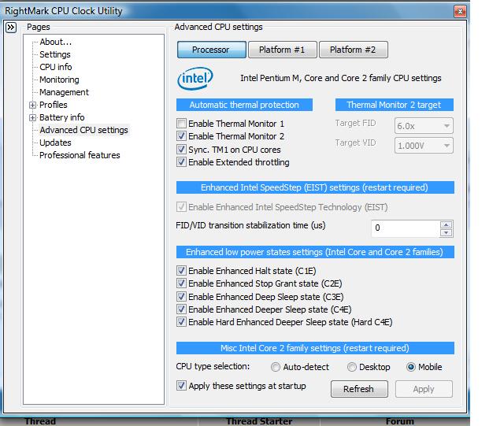Image resolution: width=504 pixels, height=426 pixels.
Task: Switch to the Processor tab
Action: click(212, 50)
